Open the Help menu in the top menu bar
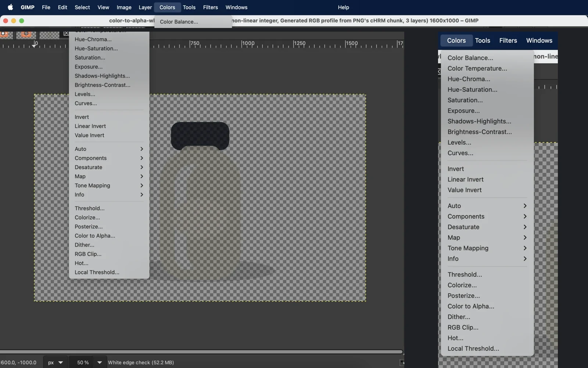 coord(344,7)
